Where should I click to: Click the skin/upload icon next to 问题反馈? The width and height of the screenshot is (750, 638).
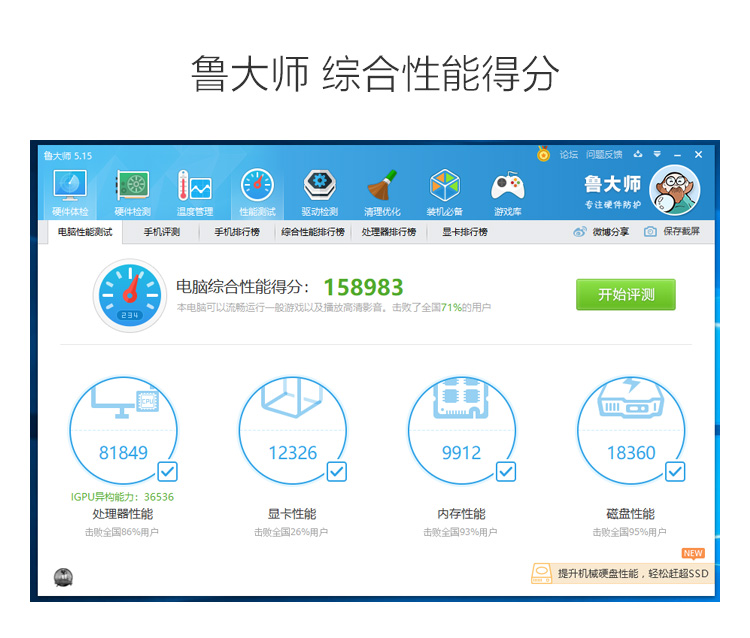point(638,154)
